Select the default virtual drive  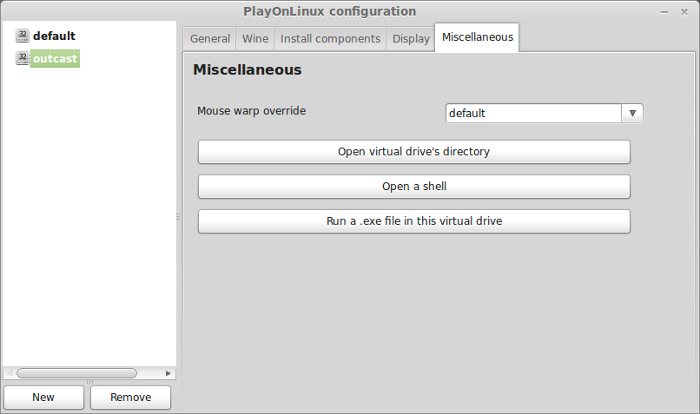[x=54, y=36]
